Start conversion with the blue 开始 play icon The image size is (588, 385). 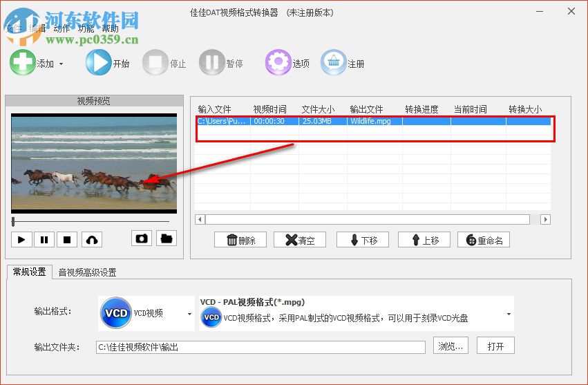pyautogui.click(x=98, y=63)
